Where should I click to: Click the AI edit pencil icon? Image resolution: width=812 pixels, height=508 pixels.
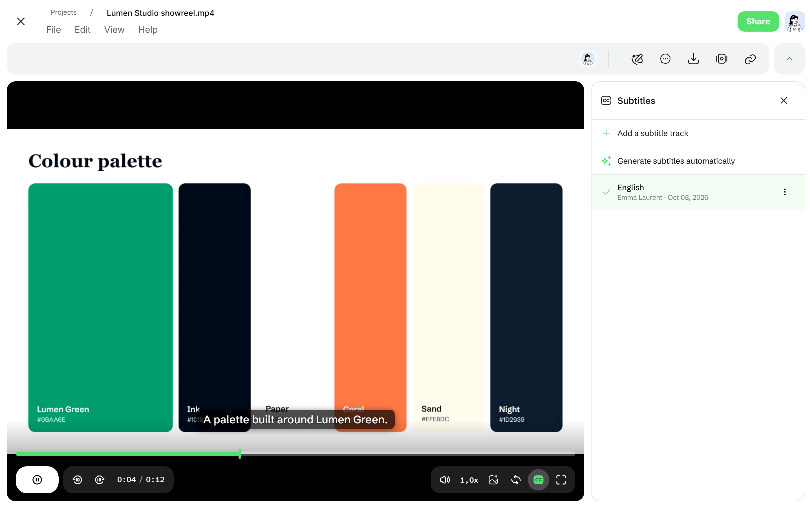(637, 59)
